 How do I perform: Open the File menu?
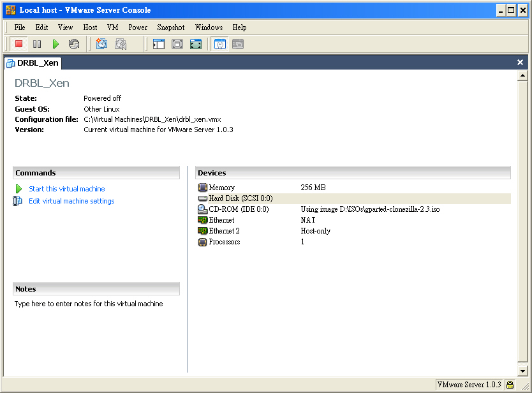point(20,27)
